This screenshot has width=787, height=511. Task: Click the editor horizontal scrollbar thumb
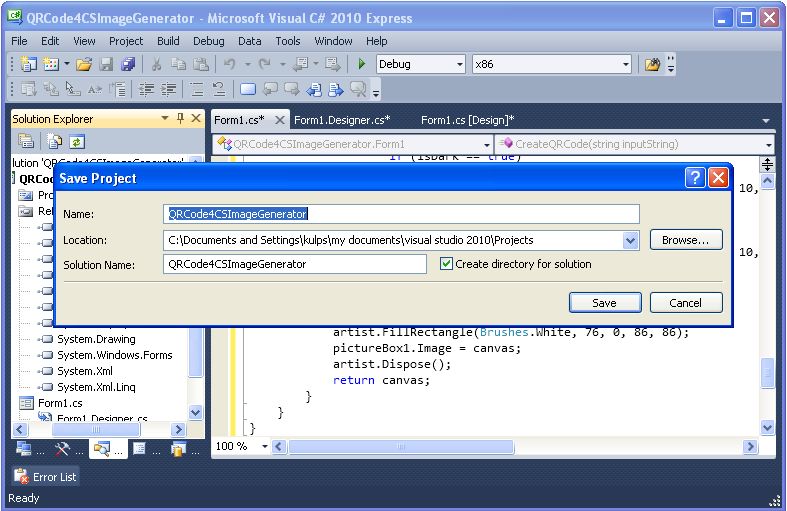point(401,446)
